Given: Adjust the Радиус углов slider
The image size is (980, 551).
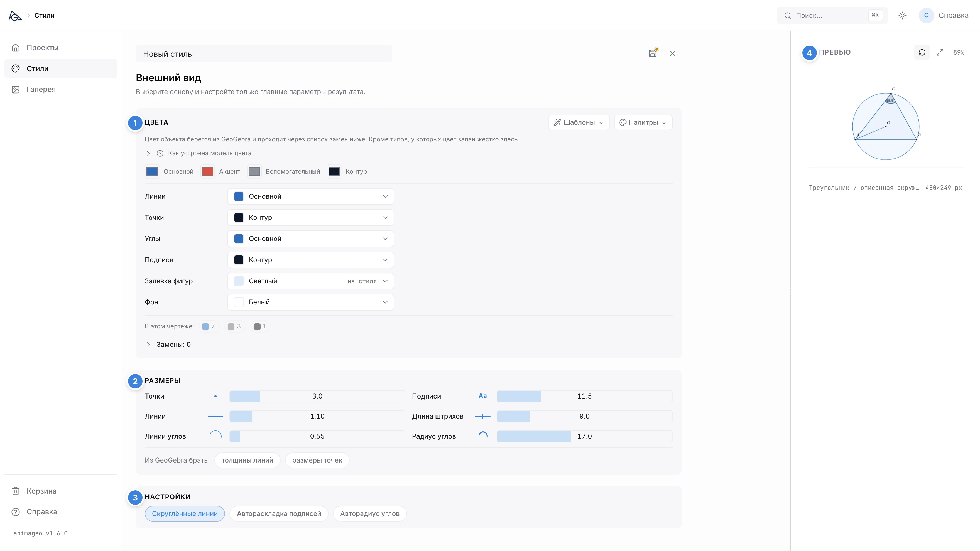Looking at the screenshot, I should [584, 436].
